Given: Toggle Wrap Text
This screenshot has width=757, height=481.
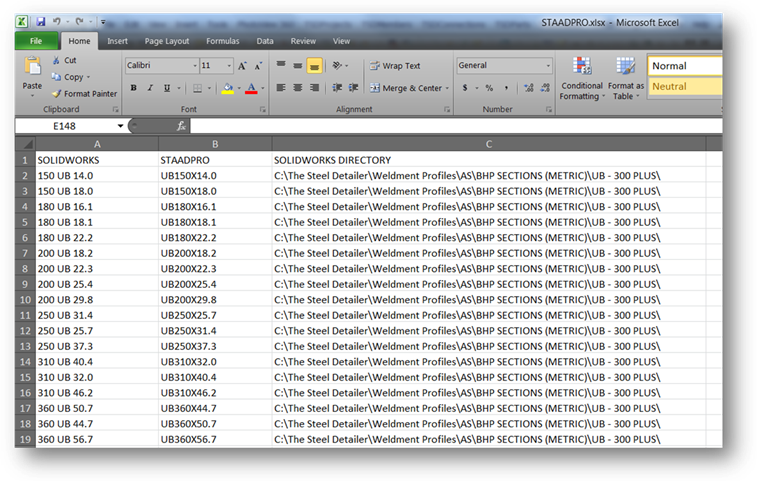Looking at the screenshot, I should pos(395,66).
